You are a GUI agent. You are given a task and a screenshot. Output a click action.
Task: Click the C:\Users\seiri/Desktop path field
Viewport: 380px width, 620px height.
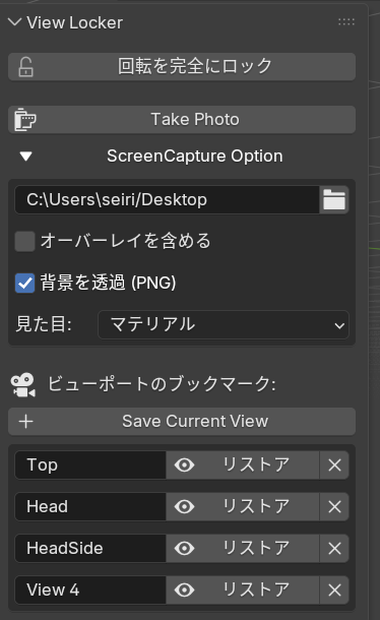(x=167, y=200)
